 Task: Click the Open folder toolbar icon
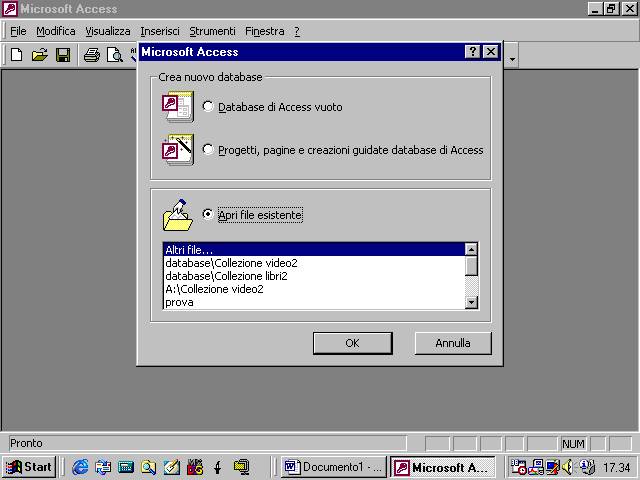(x=40, y=54)
